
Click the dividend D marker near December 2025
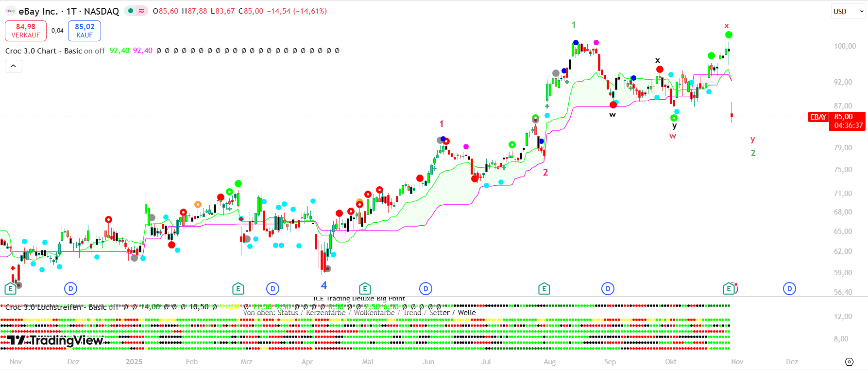pos(789,289)
